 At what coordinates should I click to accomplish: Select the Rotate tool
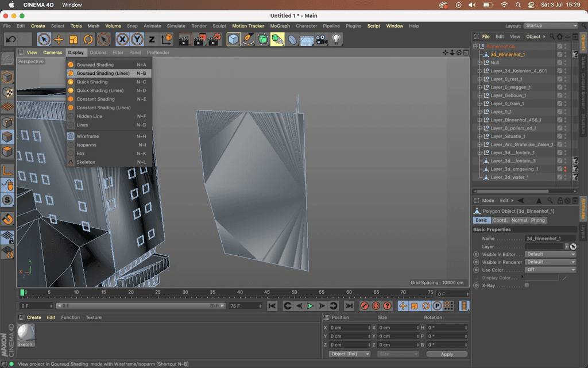tap(87, 39)
